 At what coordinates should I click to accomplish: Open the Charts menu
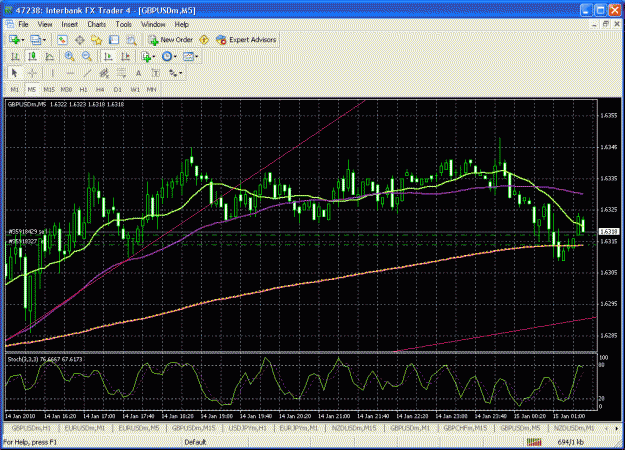pyautogui.click(x=96, y=24)
